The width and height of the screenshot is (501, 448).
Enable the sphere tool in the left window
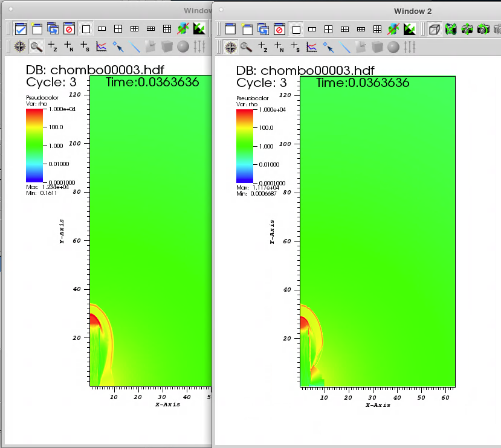pos(183,46)
